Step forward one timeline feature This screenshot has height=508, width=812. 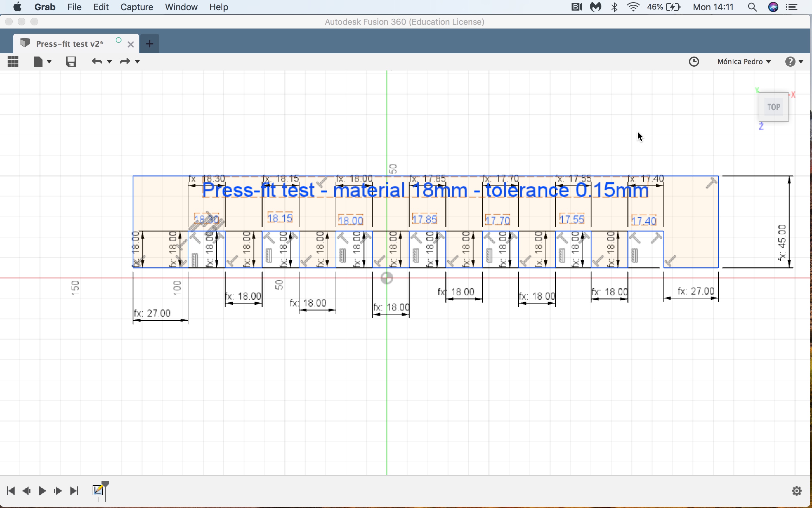click(x=58, y=491)
